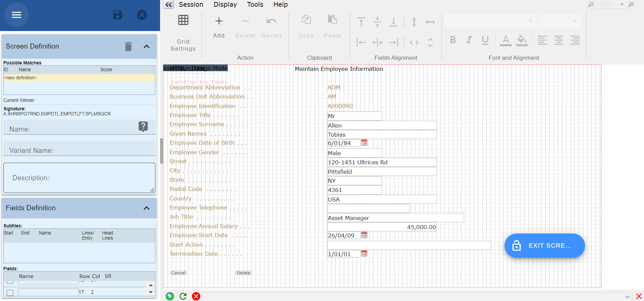The width and height of the screenshot is (644, 301).
Task: Open the fill color picker
Action: [522, 40]
